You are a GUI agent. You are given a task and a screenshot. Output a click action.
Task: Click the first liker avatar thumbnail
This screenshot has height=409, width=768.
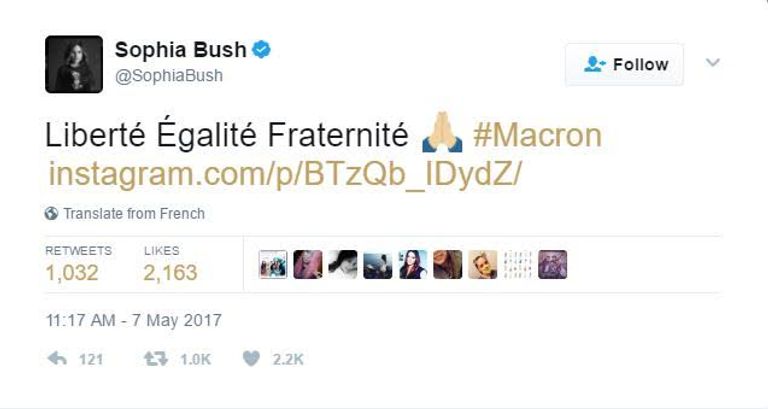[x=273, y=264]
